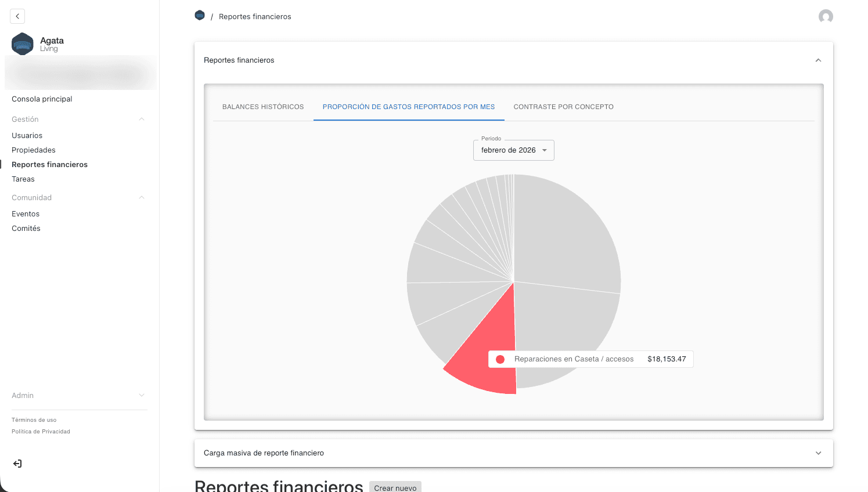The width and height of the screenshot is (868, 492).
Task: Open Política de Privacidad link
Action: [x=41, y=432]
